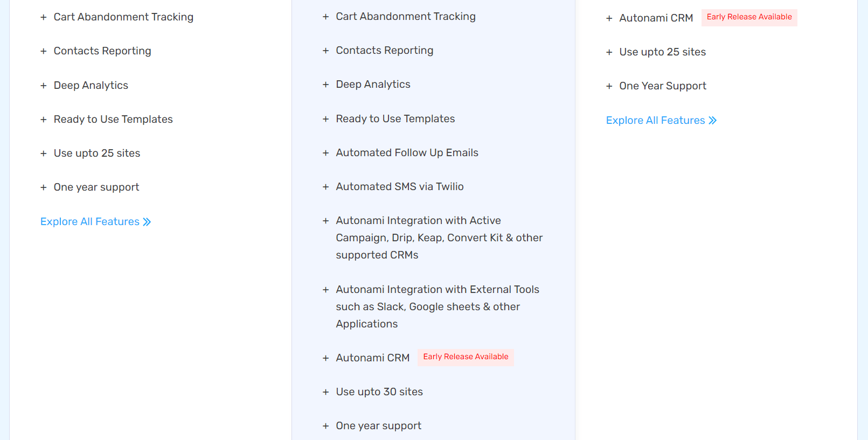The image size is (868, 440).
Task: Select Ready to Use Templates in middle column
Action: (x=395, y=119)
